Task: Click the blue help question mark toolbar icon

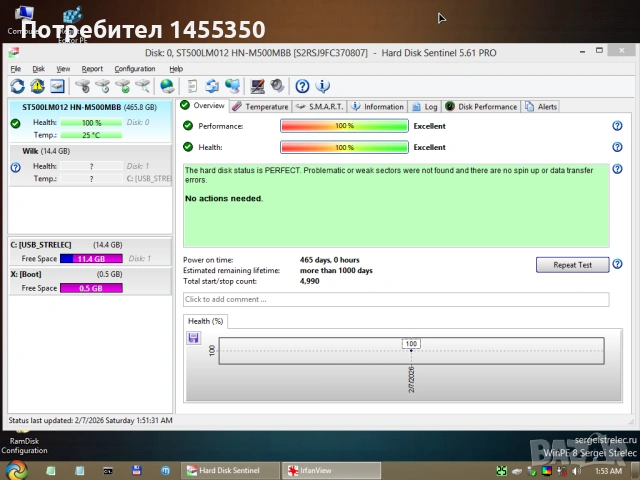Action: click(302, 87)
